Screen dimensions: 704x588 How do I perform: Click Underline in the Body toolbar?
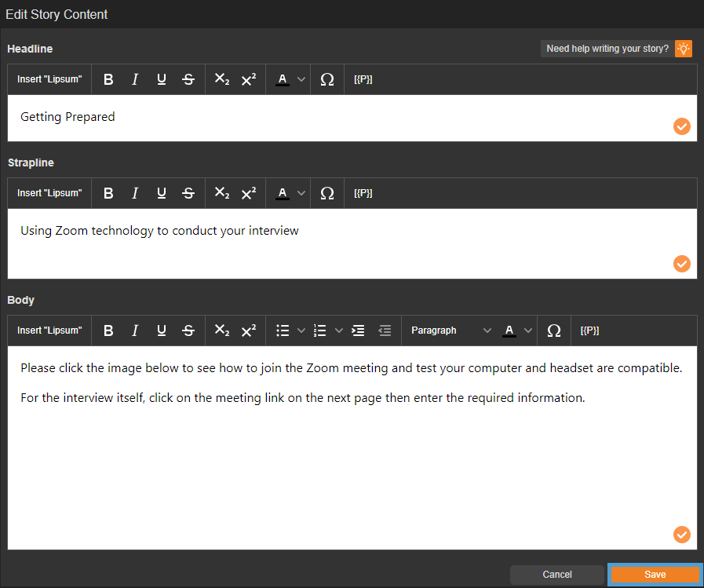(x=162, y=331)
